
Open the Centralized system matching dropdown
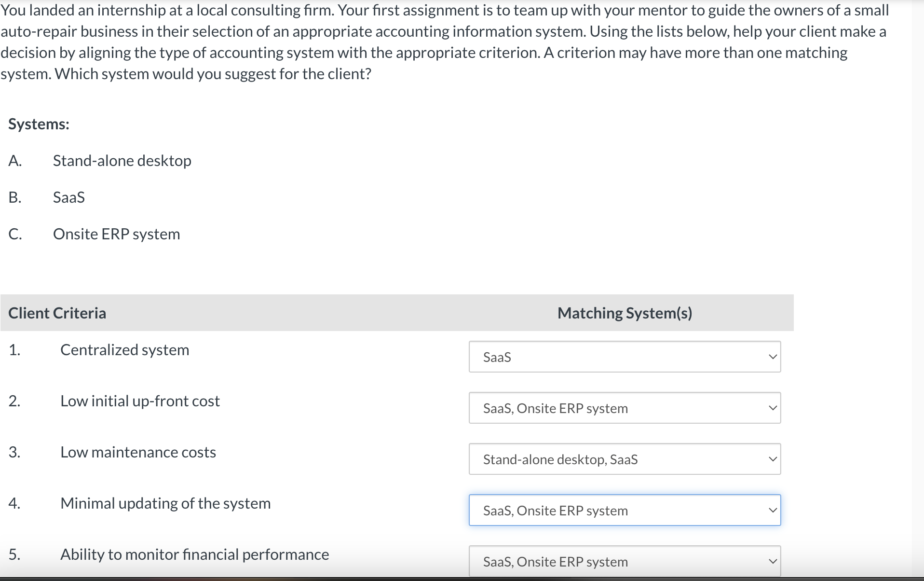click(x=624, y=357)
